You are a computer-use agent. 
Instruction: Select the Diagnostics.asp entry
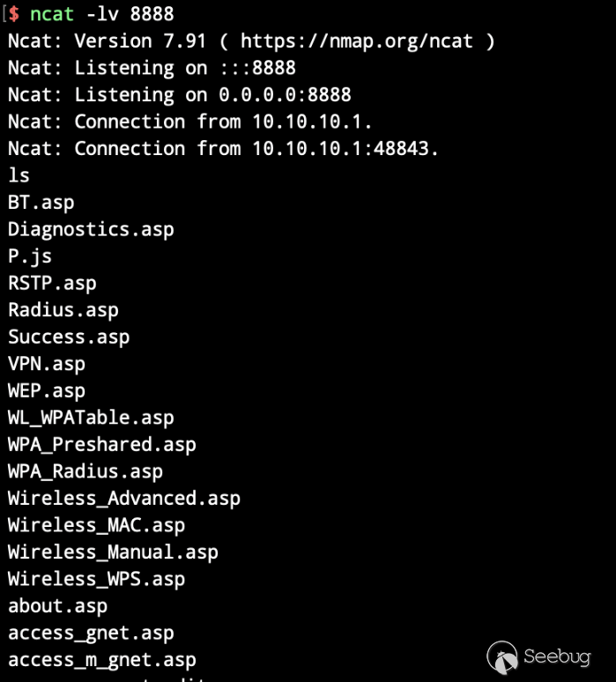coord(91,229)
